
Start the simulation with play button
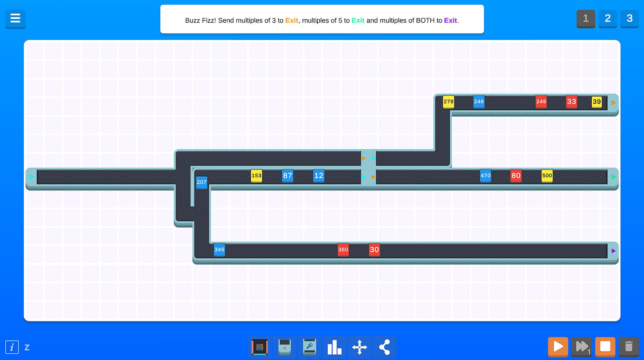[x=558, y=347]
